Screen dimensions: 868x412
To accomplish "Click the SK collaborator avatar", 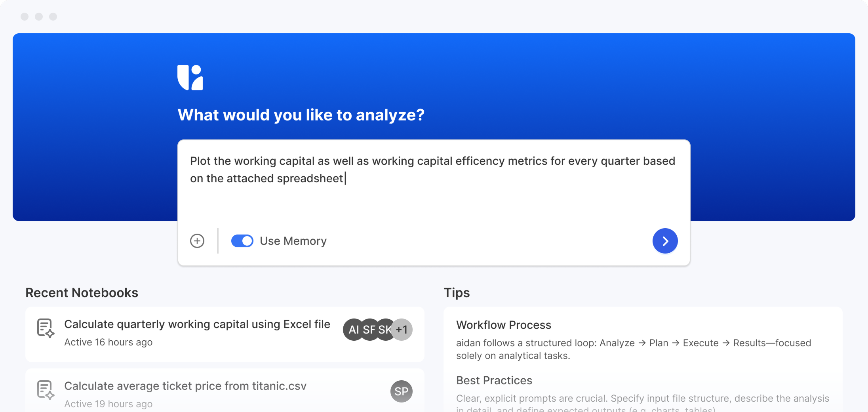I will pyautogui.click(x=385, y=330).
